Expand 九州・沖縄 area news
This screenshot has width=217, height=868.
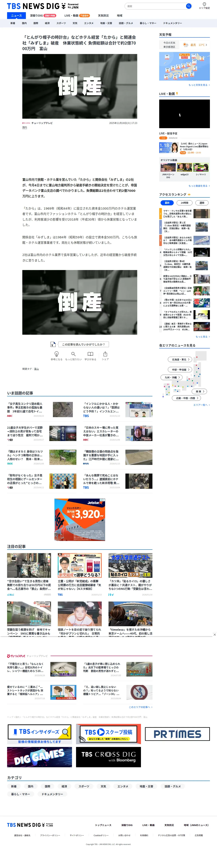pyautogui.click(x=172, y=377)
